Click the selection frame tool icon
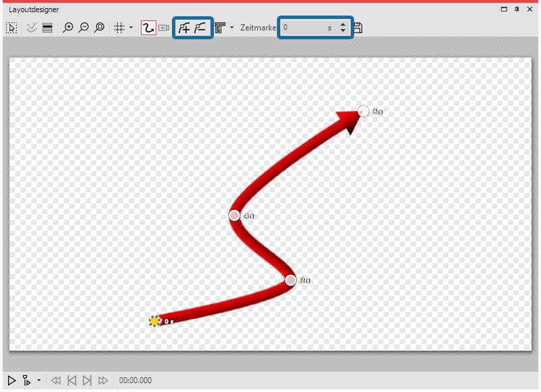 (x=12, y=28)
